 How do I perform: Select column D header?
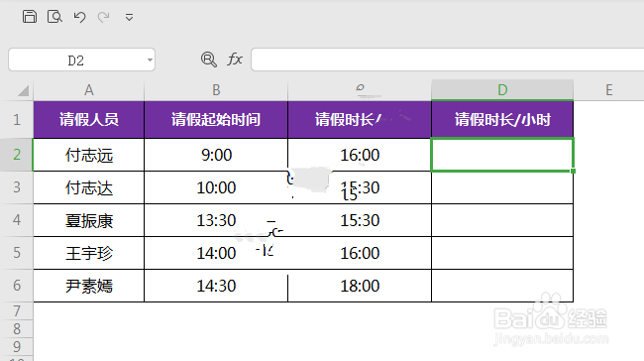pos(502,90)
